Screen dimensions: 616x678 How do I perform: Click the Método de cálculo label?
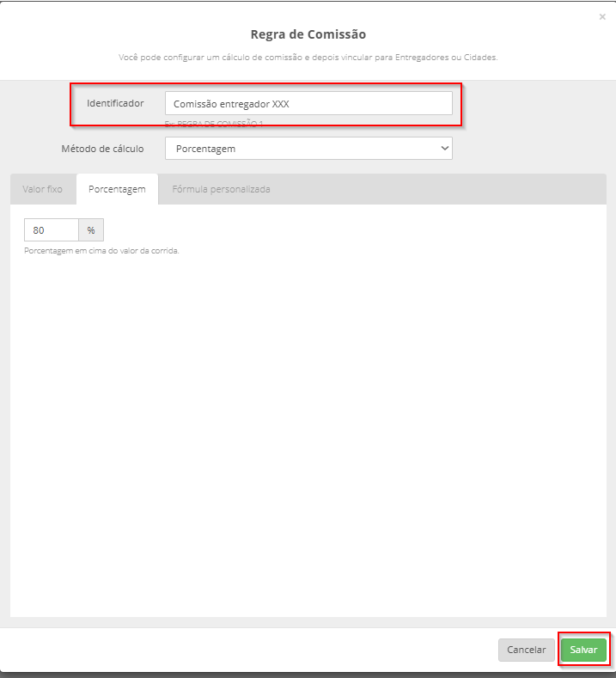click(102, 149)
